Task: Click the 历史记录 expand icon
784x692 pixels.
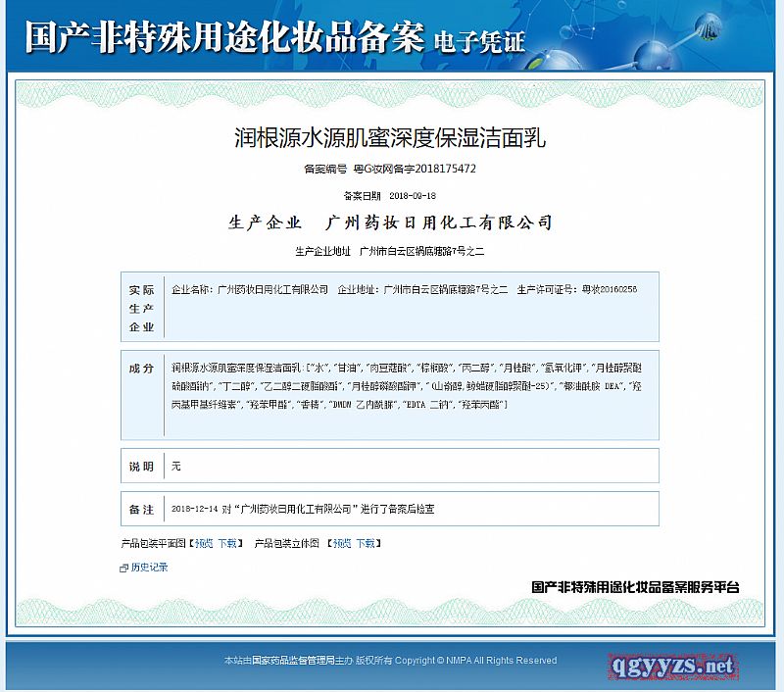Action: [123, 568]
